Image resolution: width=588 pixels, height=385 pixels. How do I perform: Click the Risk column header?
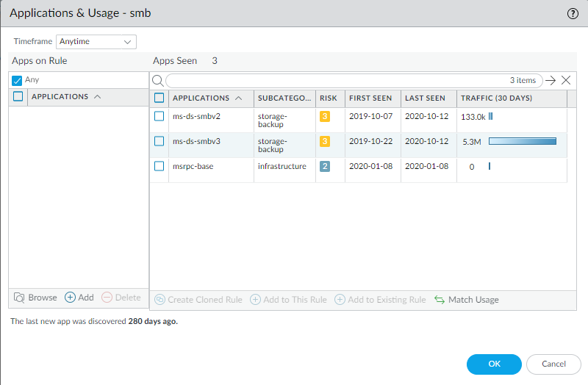click(x=328, y=98)
